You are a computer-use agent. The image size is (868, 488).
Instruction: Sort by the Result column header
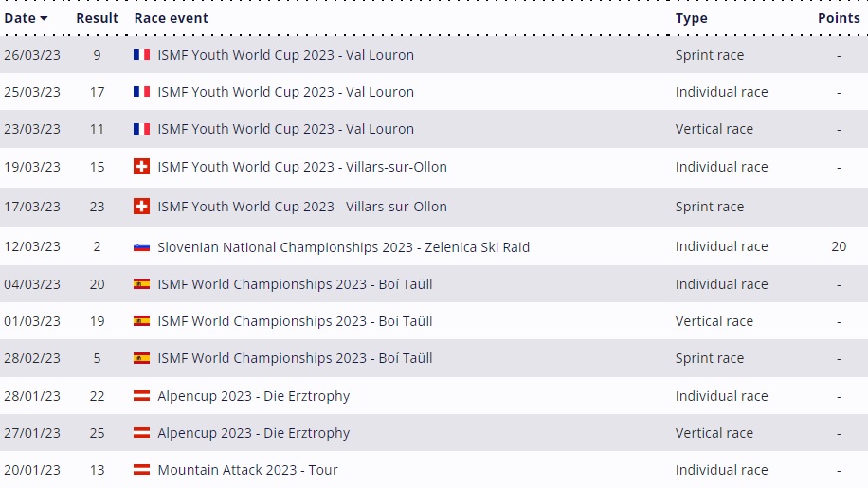pyautogui.click(x=98, y=18)
